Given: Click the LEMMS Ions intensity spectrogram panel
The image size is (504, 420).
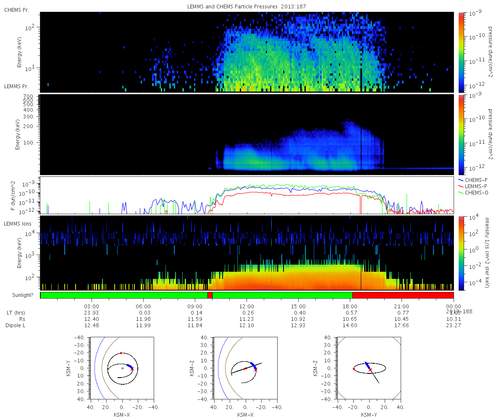Looking at the screenshot, I should click(x=247, y=253).
